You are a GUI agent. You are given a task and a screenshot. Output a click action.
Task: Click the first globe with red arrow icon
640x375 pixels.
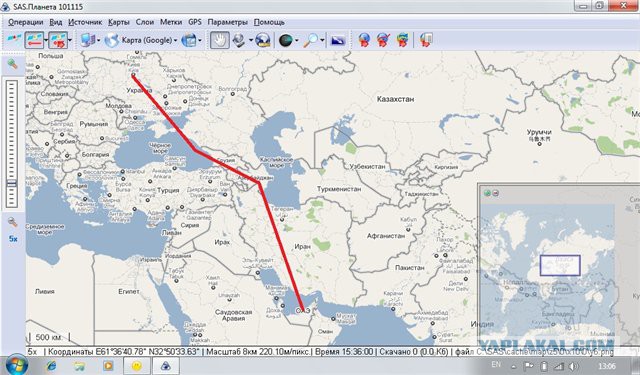364,40
